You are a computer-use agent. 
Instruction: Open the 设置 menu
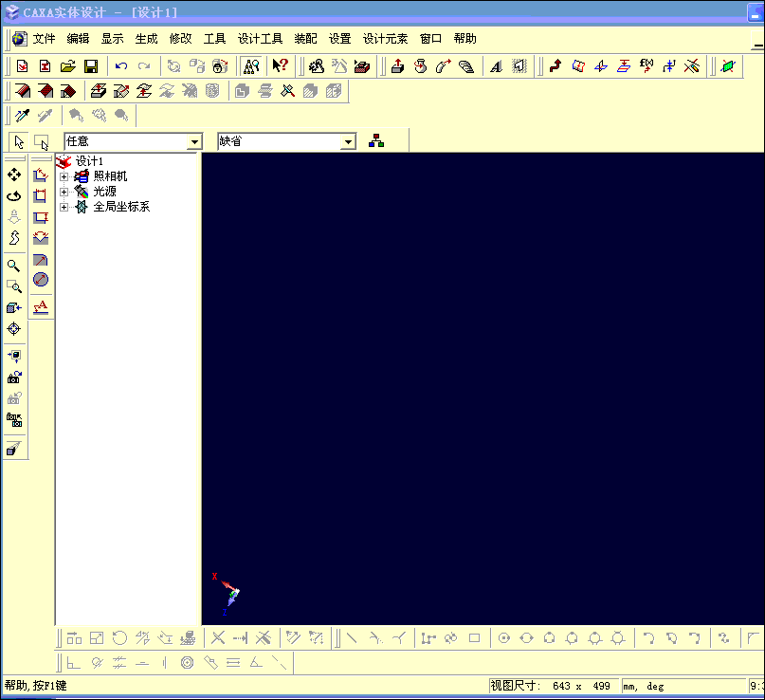point(340,39)
